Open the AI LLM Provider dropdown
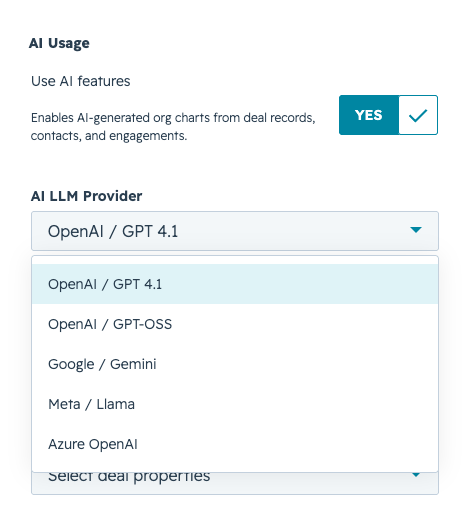This screenshot has width=474, height=526. coord(235,231)
